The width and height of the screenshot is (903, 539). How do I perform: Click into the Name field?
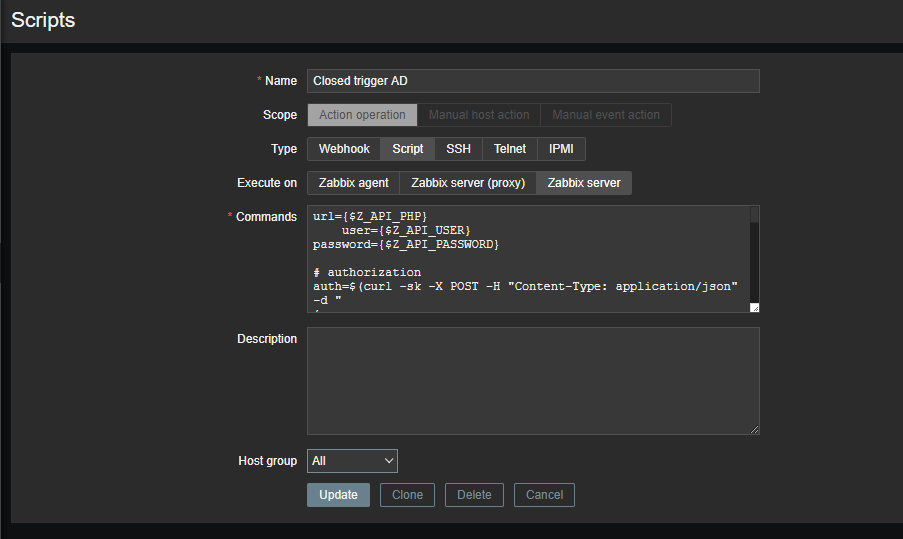532,81
